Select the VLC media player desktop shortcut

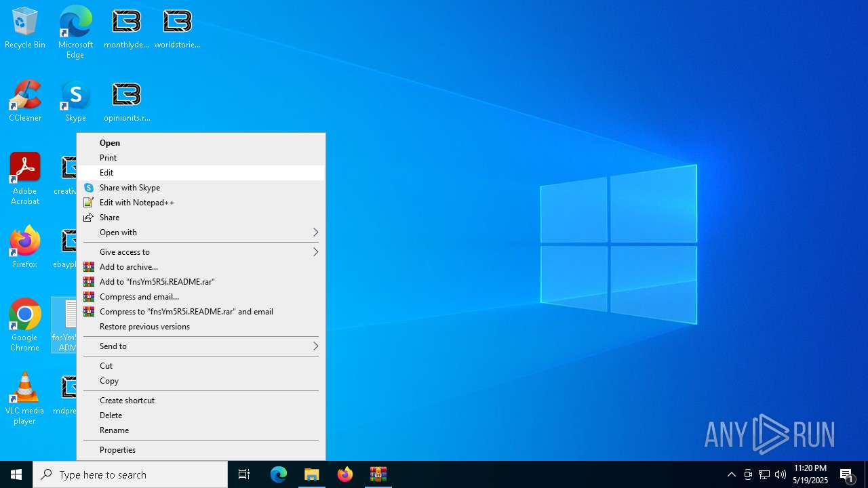25,399
